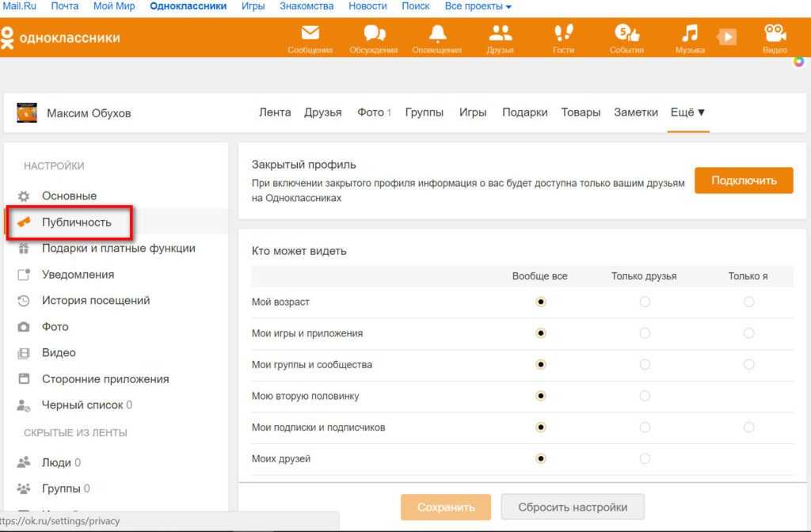
Task: Set Мои игры и приложения to Только я
Action: pos(748,333)
